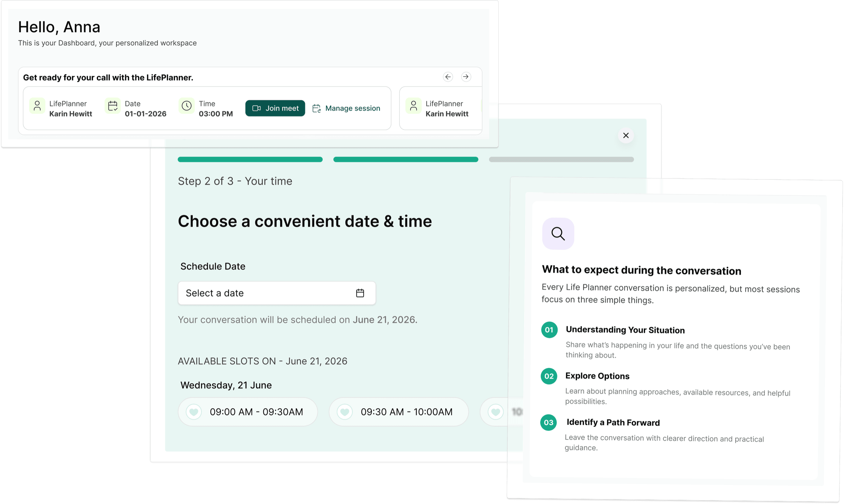
Task: Click the second progress step bar
Action: [405, 159]
